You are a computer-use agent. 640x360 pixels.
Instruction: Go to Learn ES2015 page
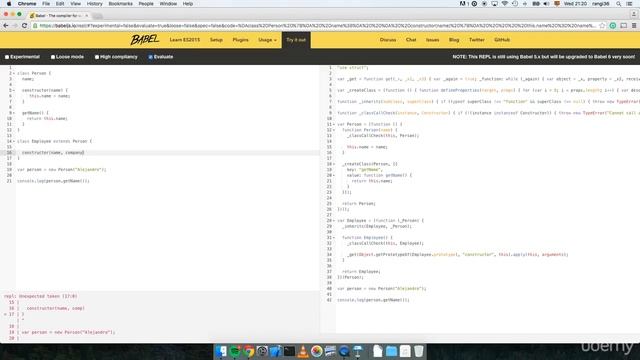(184, 40)
